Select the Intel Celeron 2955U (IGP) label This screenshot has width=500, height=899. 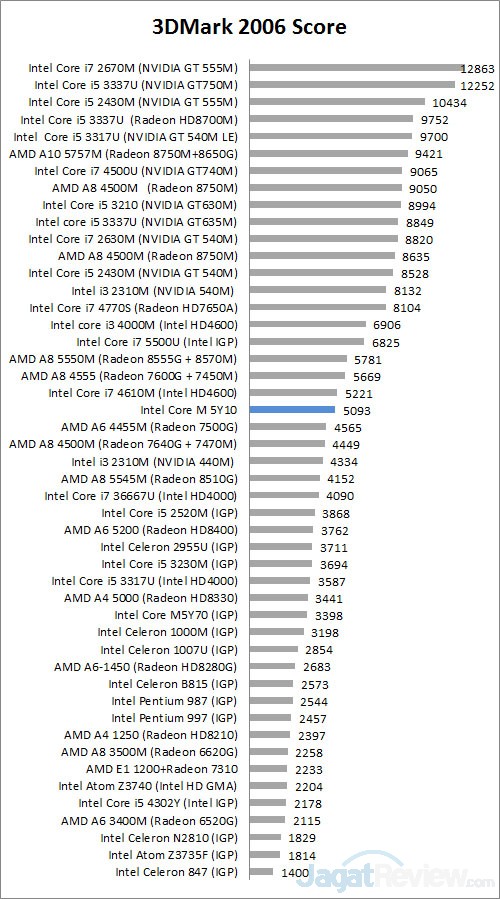click(169, 547)
